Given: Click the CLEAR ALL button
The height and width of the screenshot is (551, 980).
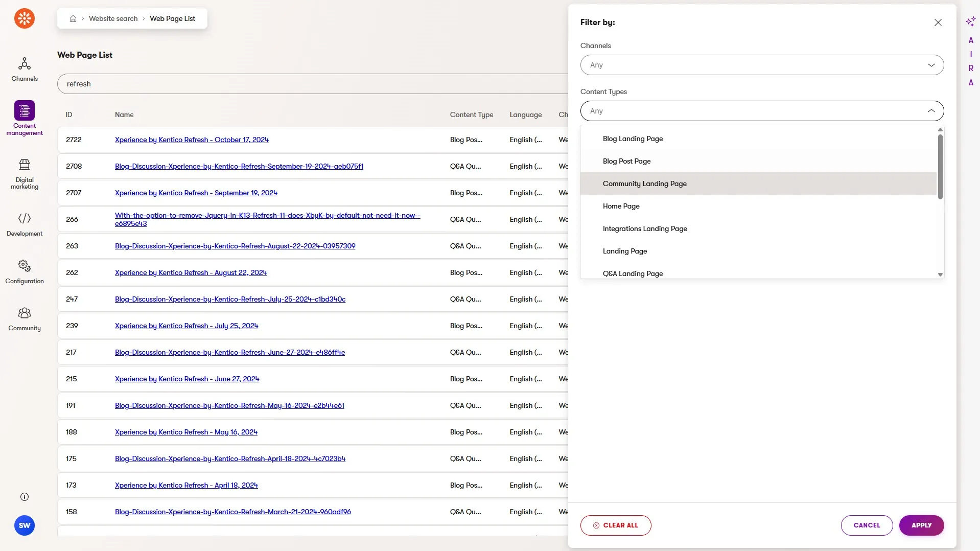Looking at the screenshot, I should (x=616, y=525).
